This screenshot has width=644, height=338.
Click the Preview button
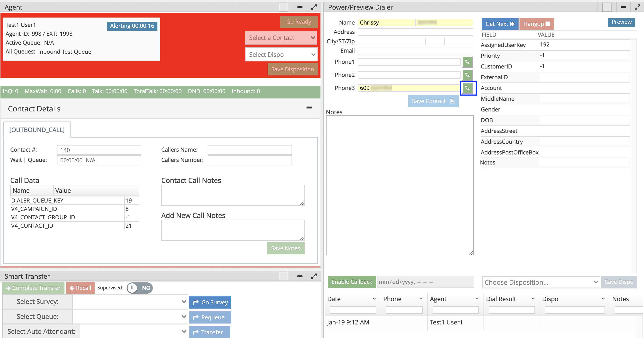[x=622, y=22]
